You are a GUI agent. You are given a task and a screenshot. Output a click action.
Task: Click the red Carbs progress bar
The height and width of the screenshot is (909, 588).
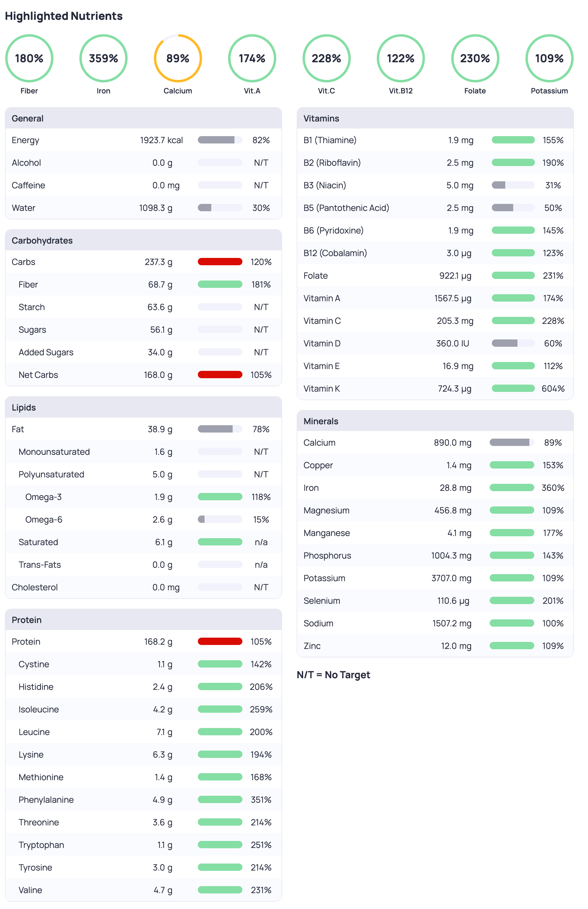click(x=220, y=262)
